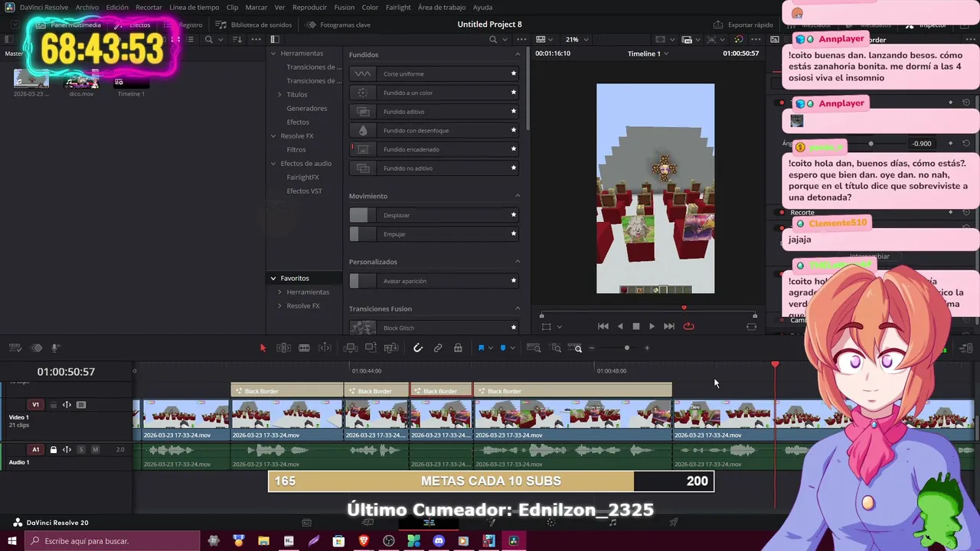The width and height of the screenshot is (980, 551).
Task: Toggle the loop playback button
Action: click(688, 327)
